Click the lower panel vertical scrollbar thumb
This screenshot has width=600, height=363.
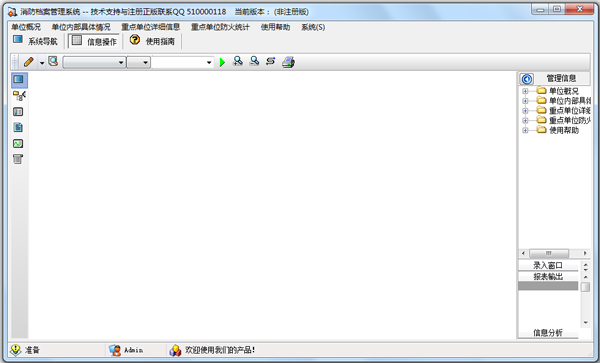[x=585, y=287]
